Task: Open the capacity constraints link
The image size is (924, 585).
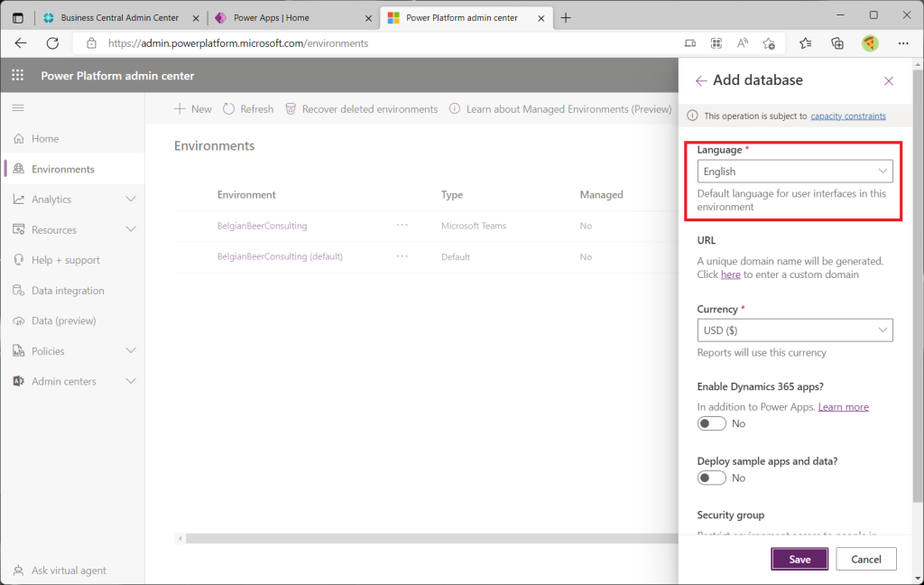Action: (848, 116)
